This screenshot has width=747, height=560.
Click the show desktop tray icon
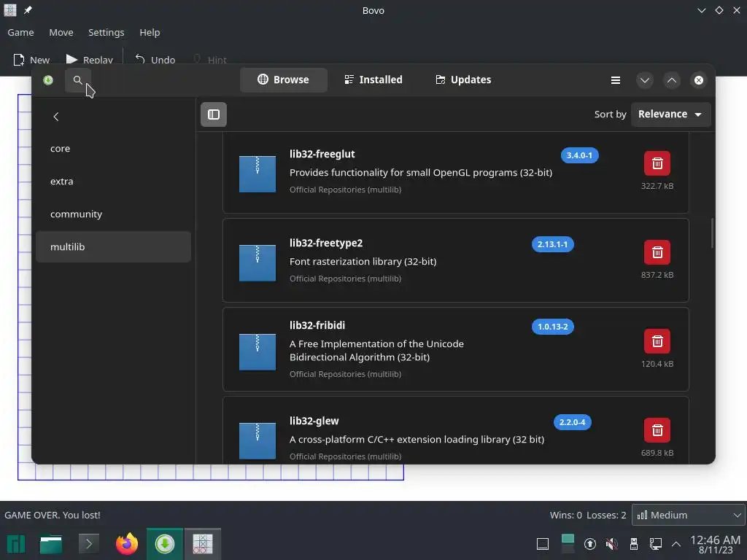tap(543, 544)
